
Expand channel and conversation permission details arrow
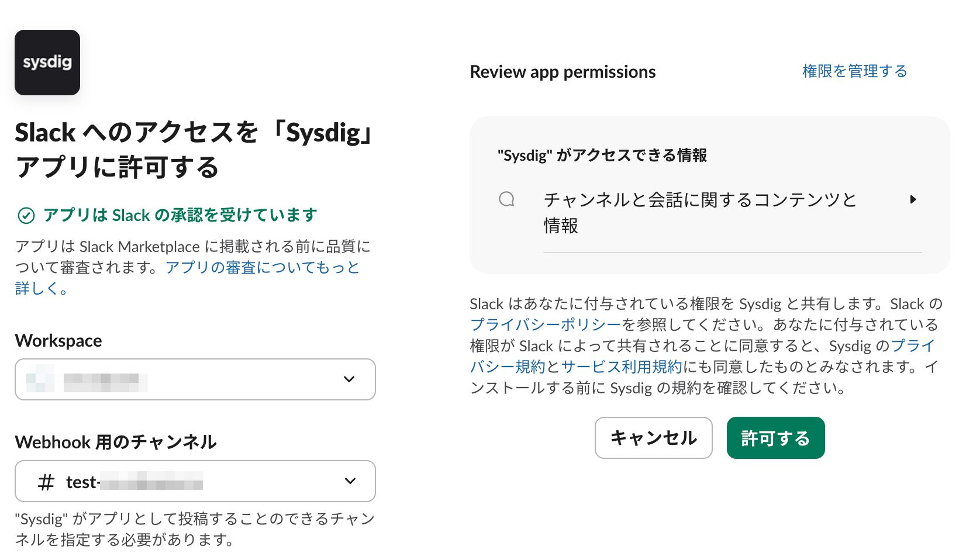(x=913, y=200)
